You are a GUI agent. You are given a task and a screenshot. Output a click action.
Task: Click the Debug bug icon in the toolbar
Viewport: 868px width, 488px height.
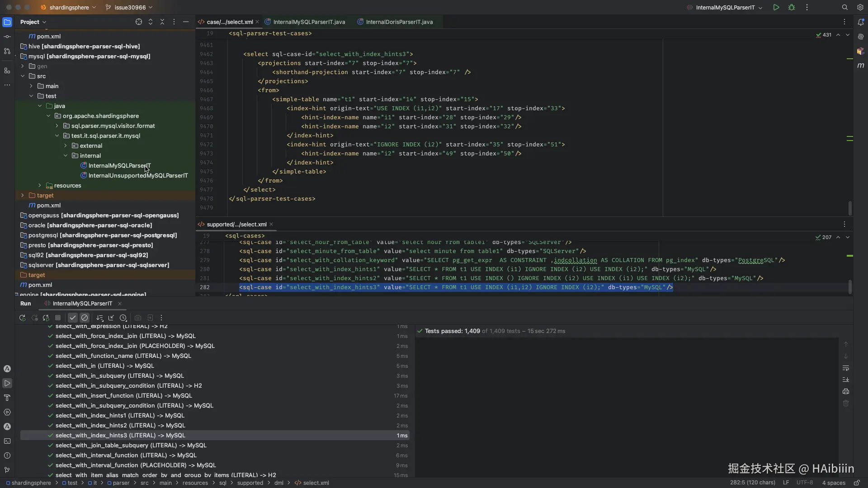click(x=792, y=7)
